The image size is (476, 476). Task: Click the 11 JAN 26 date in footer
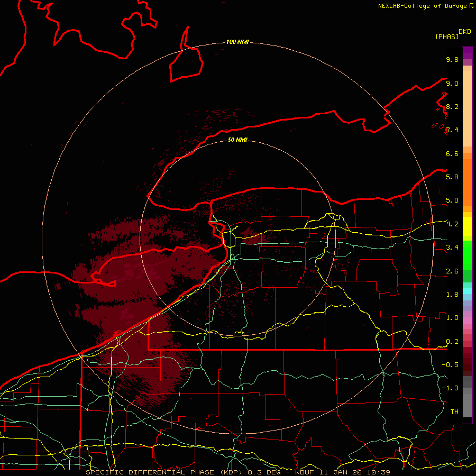pyautogui.click(x=342, y=472)
